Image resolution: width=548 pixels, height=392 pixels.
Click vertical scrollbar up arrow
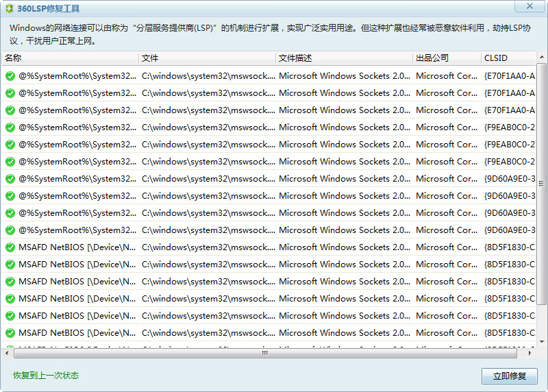pos(542,57)
